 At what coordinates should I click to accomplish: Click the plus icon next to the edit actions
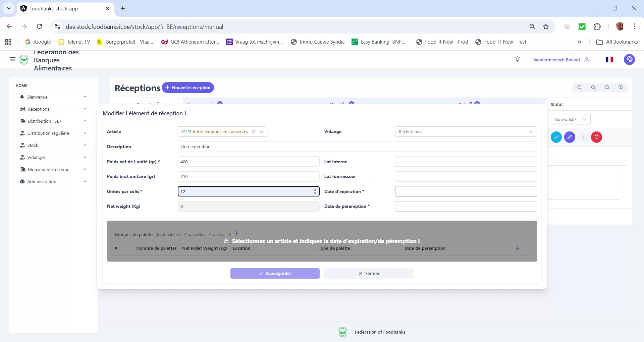coord(583,137)
